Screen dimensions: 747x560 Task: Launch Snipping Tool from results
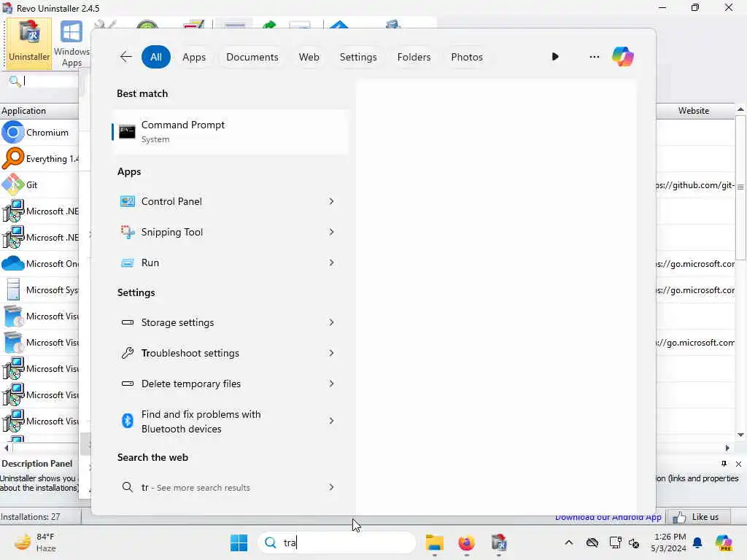(x=231, y=232)
